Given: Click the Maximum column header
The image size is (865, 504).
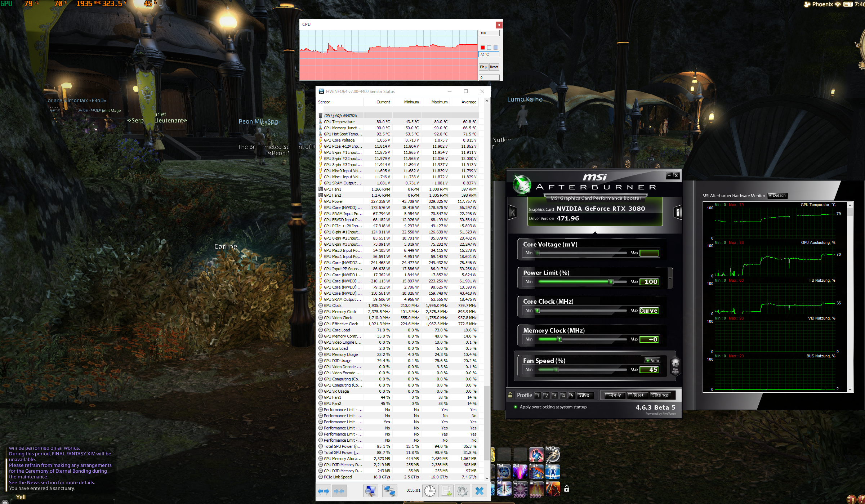Looking at the screenshot, I should pyautogui.click(x=439, y=102).
